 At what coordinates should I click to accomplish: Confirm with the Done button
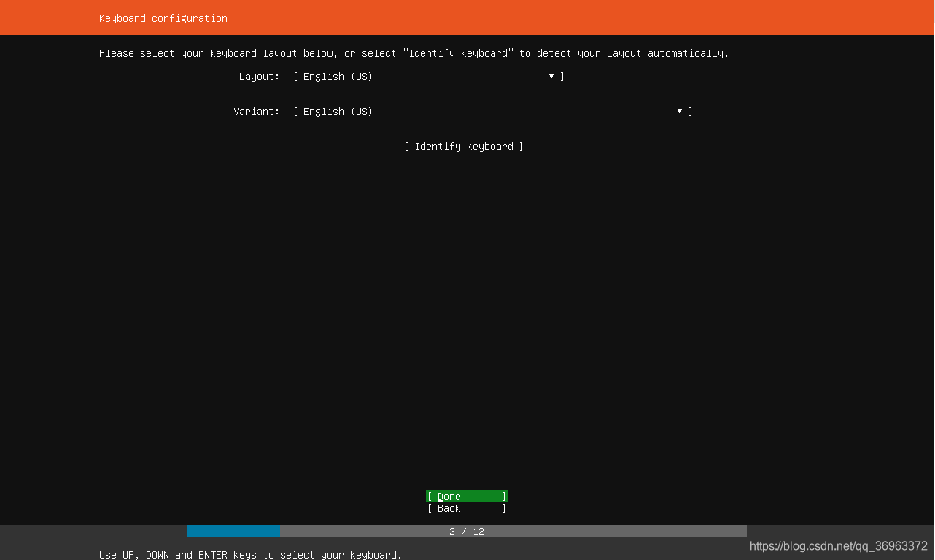[x=467, y=496]
